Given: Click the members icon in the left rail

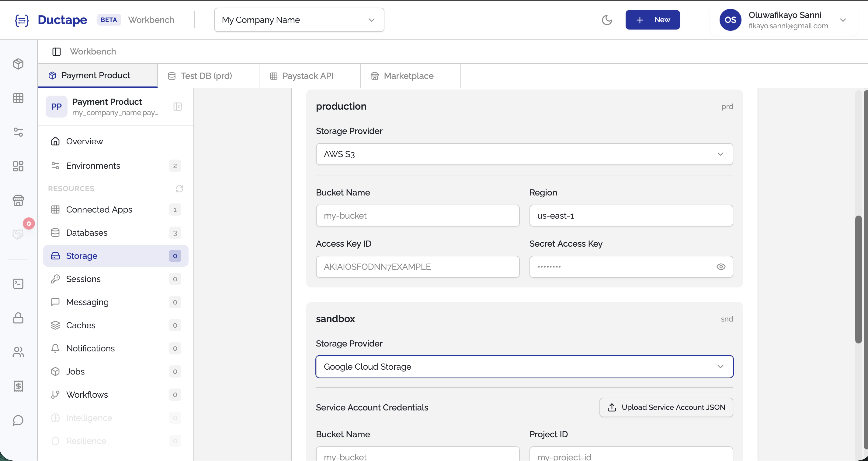Looking at the screenshot, I should pos(18,352).
